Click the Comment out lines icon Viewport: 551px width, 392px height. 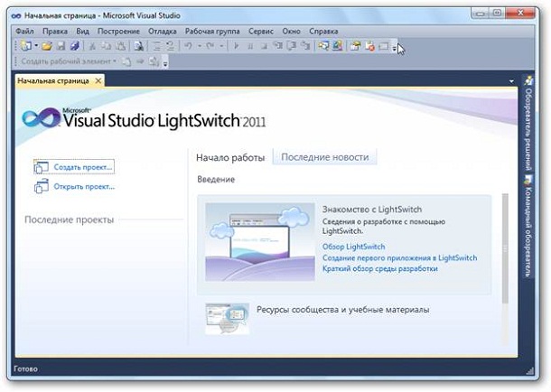157,46
